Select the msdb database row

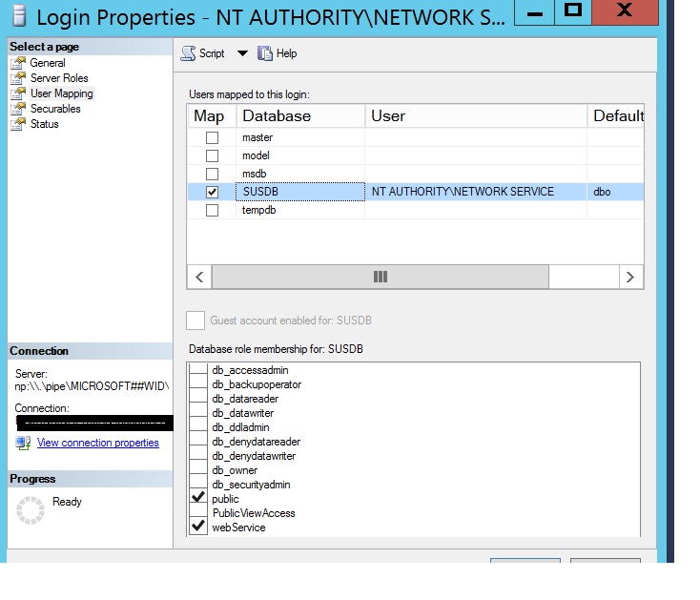coord(415,174)
